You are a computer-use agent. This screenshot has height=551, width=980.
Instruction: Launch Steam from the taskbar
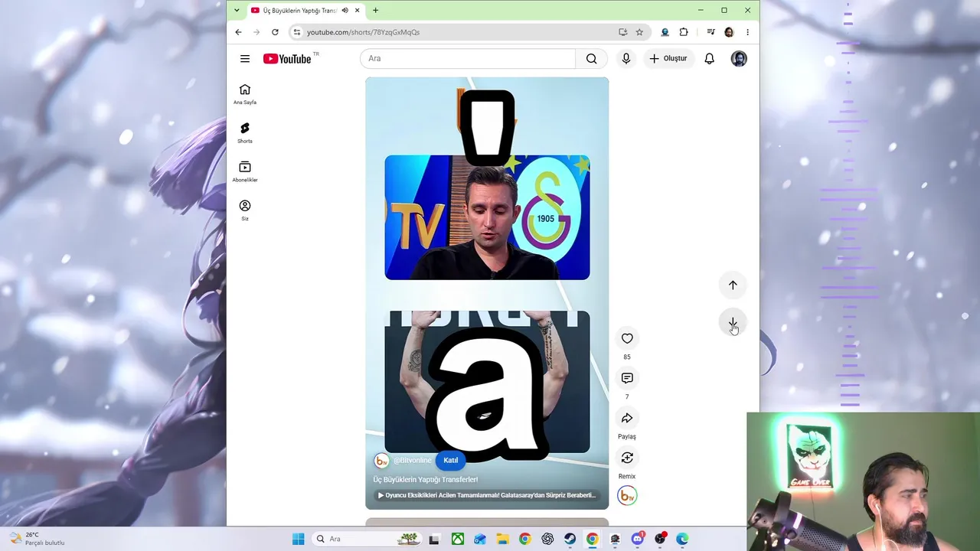pos(570,539)
